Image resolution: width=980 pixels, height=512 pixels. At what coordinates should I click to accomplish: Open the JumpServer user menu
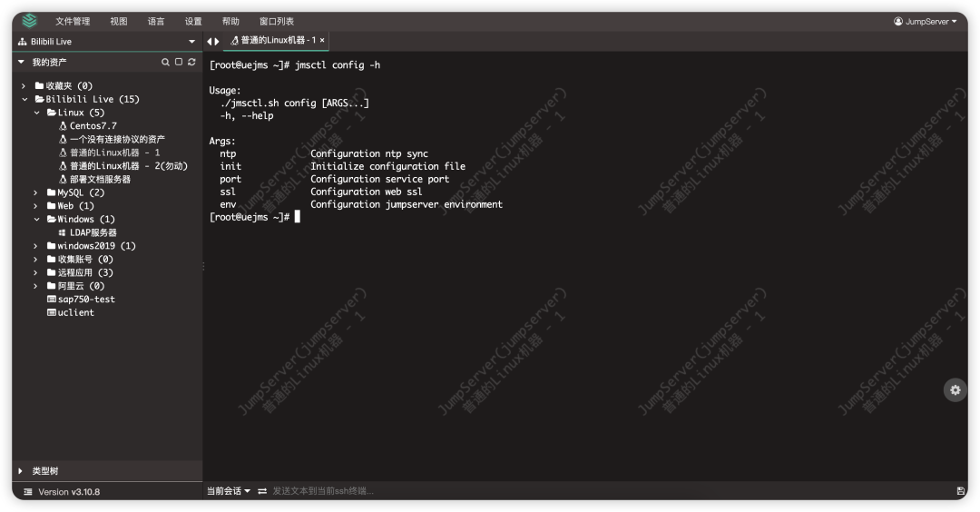click(926, 21)
